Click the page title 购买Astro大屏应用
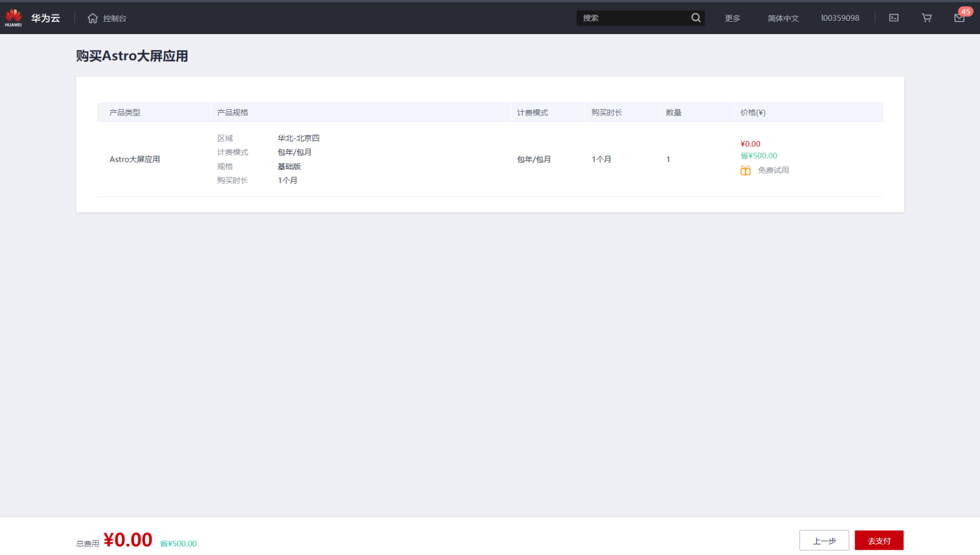980x555 pixels. 132,56
